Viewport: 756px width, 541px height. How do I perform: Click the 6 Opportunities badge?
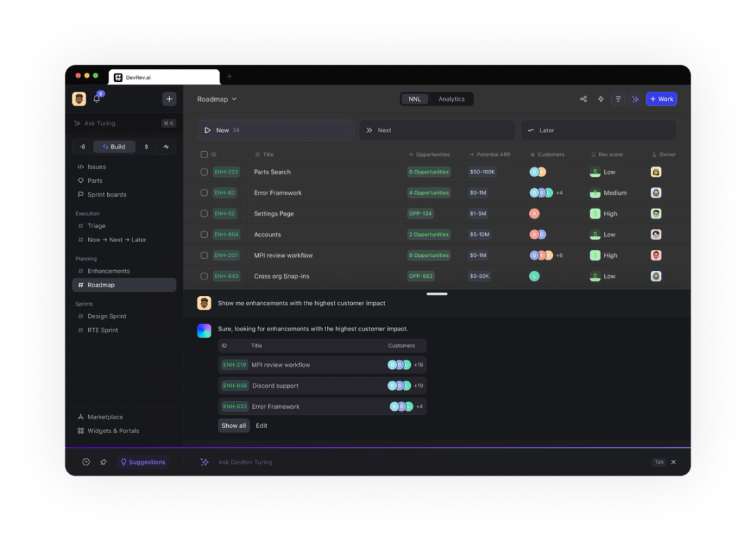pos(428,171)
